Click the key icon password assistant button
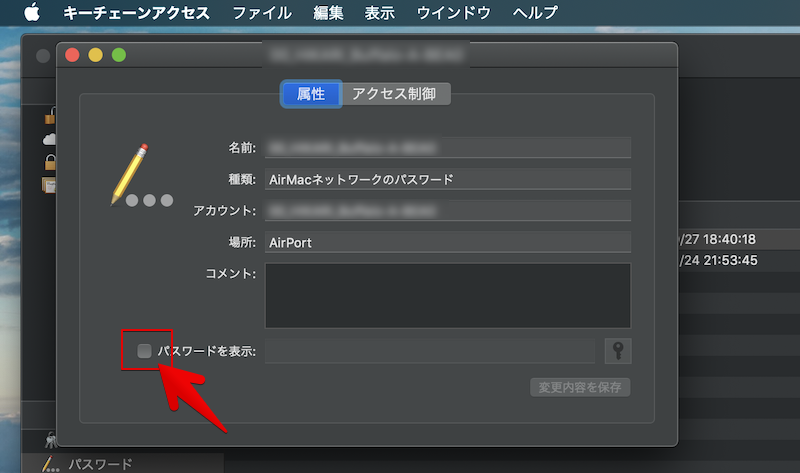 tap(618, 351)
